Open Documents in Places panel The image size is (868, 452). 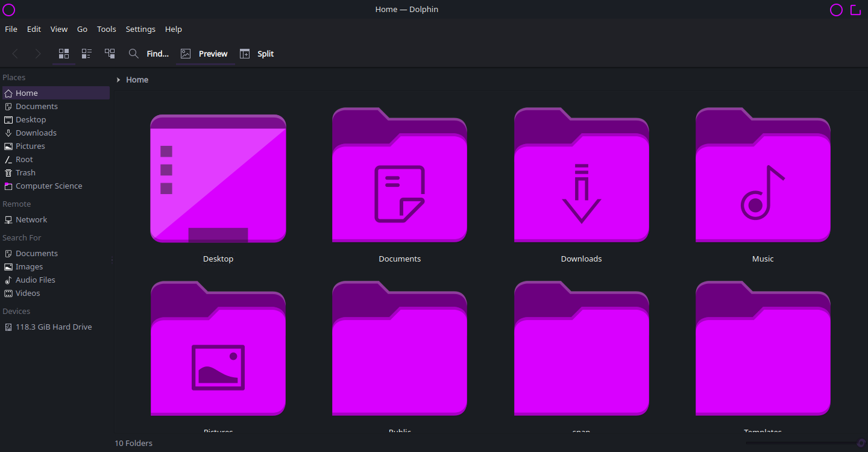(56, 106)
